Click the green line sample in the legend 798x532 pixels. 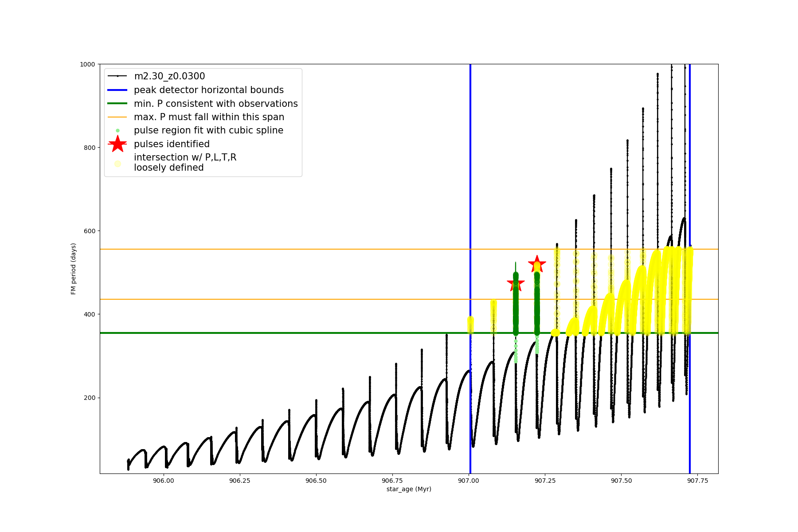[117, 104]
